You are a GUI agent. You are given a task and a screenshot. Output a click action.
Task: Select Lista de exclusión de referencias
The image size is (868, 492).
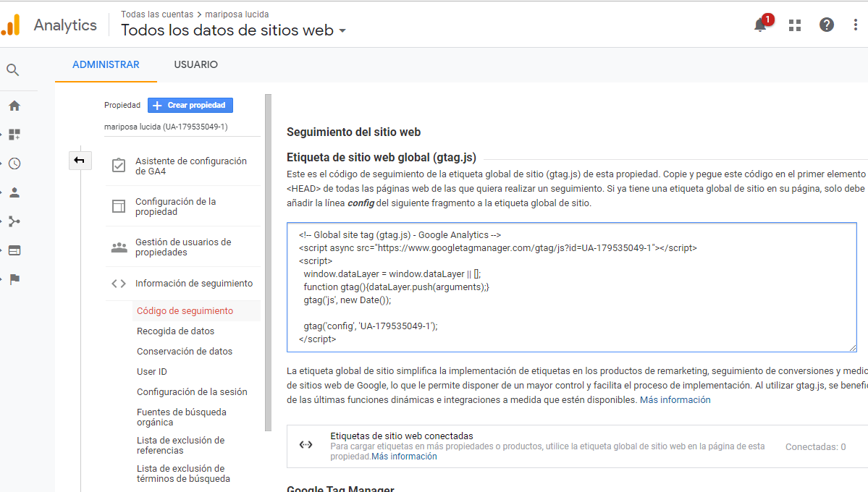pyautogui.click(x=180, y=445)
